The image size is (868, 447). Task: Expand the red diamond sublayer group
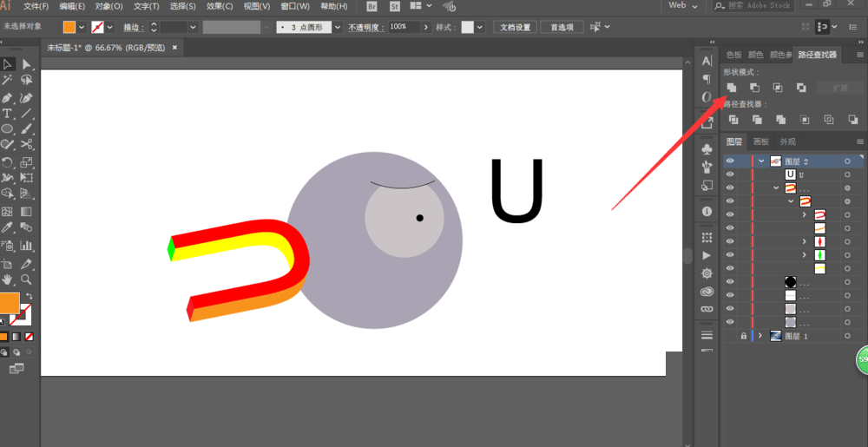pyautogui.click(x=805, y=241)
